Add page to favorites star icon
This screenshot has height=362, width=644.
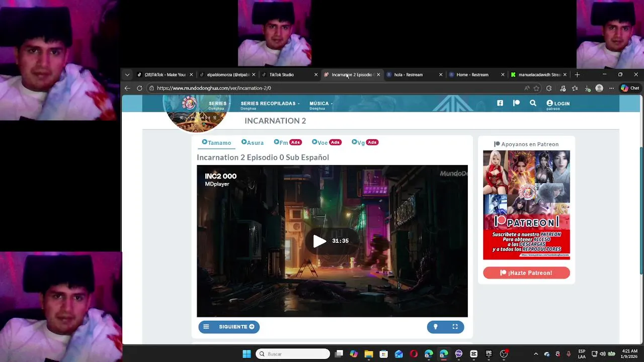tap(536, 88)
